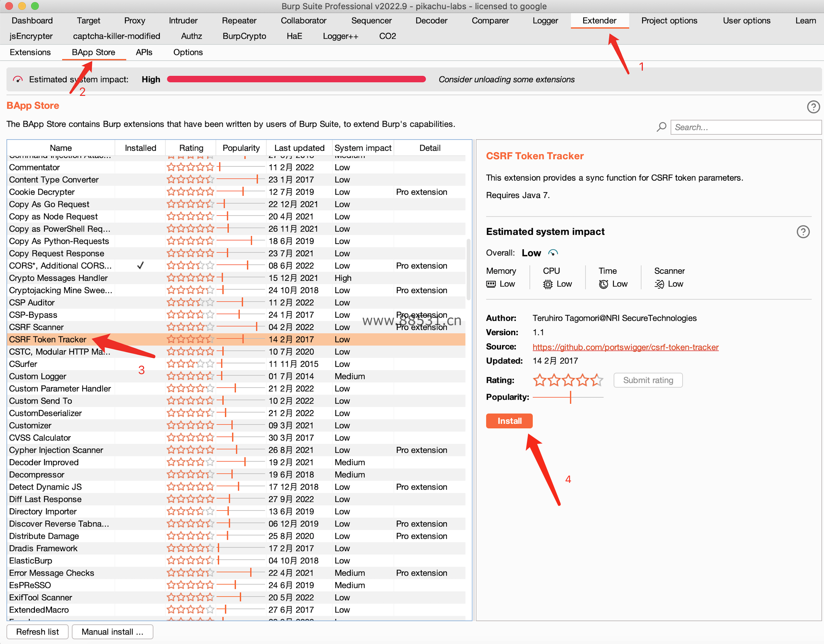
Task: Sort by the Popularity column header
Action: pos(241,148)
